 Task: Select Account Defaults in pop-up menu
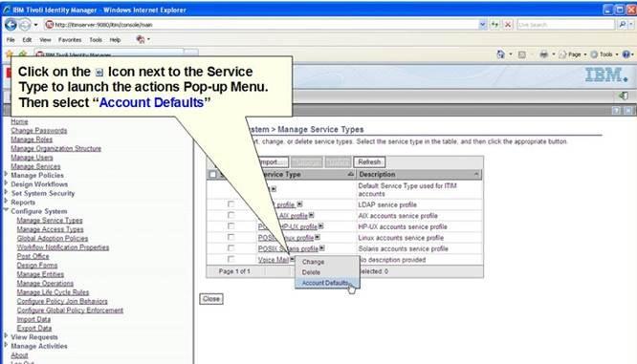point(327,283)
